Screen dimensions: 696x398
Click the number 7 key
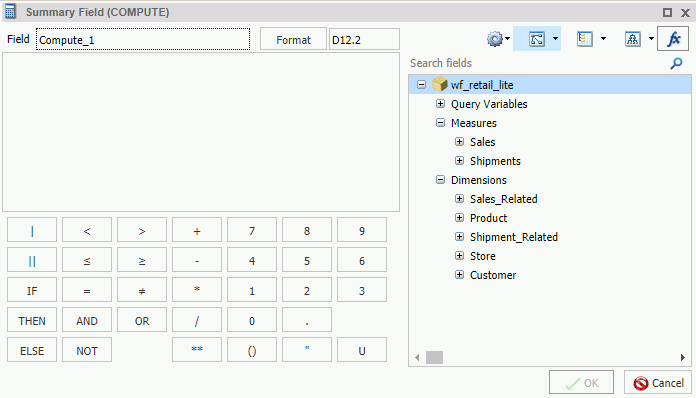[252, 230]
